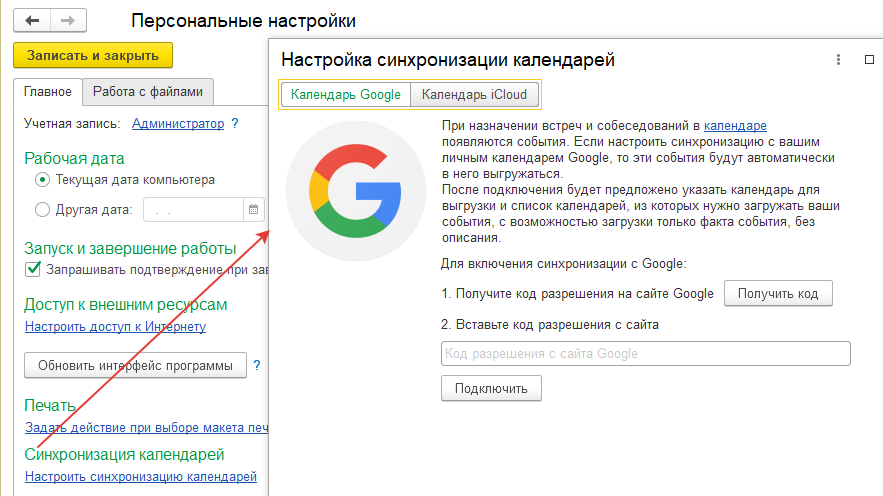The width and height of the screenshot is (883, 496).
Task: Go back with the left arrow button
Action: [x=32, y=21]
